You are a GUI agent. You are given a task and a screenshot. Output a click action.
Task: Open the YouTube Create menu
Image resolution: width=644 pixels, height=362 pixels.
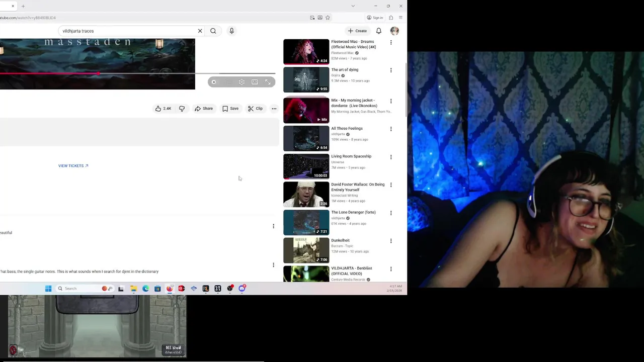pyautogui.click(x=358, y=31)
